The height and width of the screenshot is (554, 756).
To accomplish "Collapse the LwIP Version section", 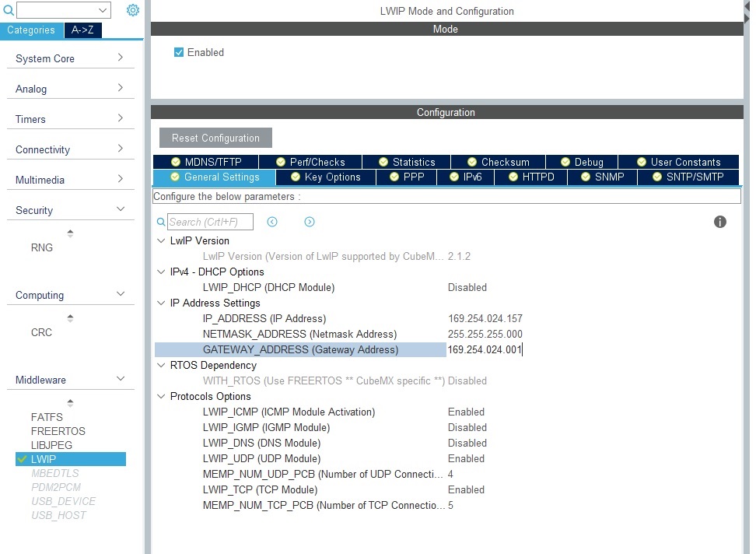I will pos(161,240).
